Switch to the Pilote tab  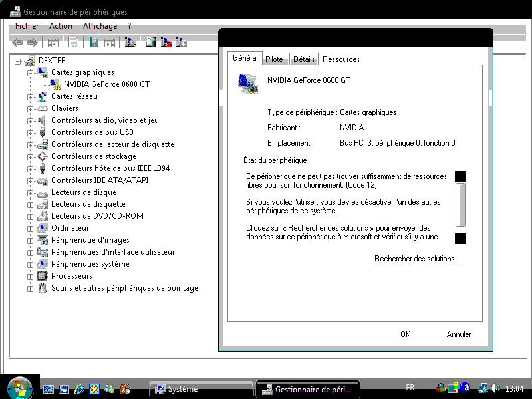click(x=274, y=59)
